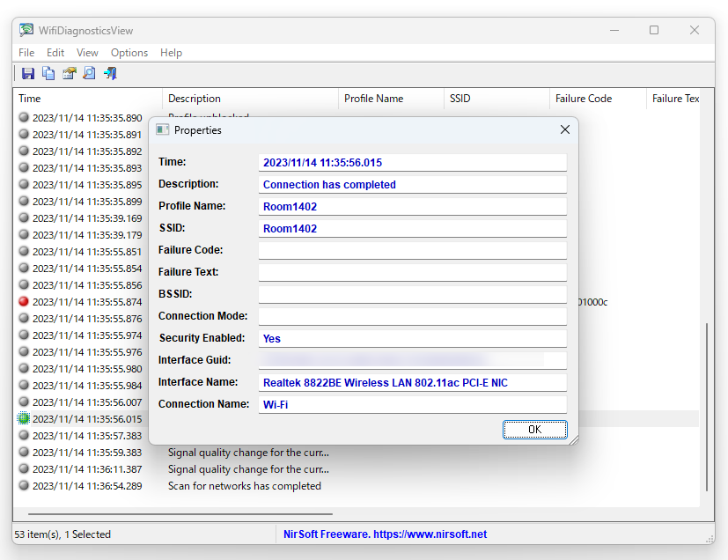Click the Description field 'Connection has completed'
Viewport: 728px width, 560px height.
(412, 184)
